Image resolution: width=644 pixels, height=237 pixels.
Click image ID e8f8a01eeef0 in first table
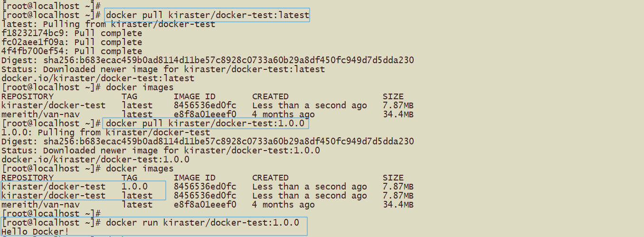205,114
